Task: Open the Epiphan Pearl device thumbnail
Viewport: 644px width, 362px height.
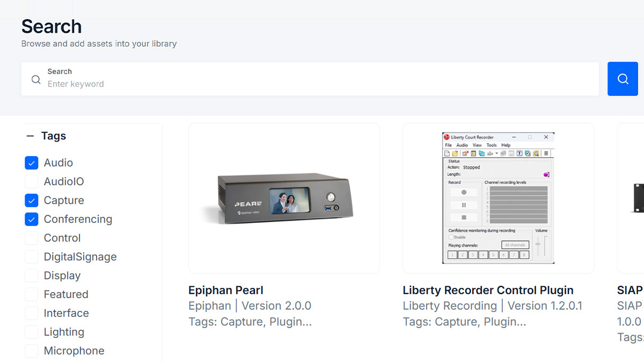Action: pyautogui.click(x=284, y=198)
